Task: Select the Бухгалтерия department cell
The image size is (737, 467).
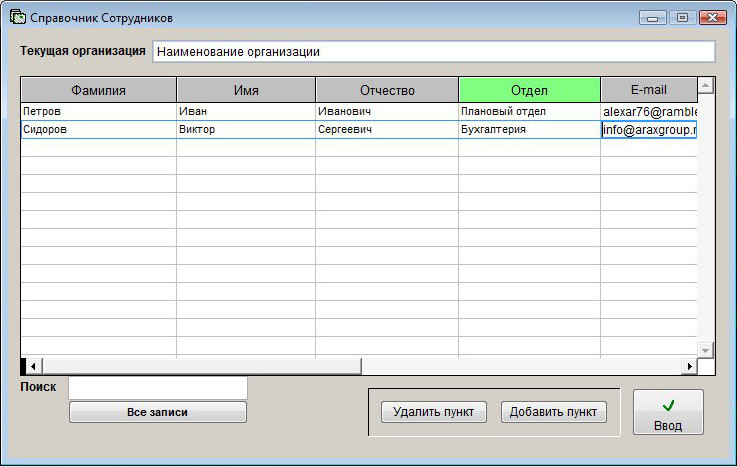Action: [529, 130]
